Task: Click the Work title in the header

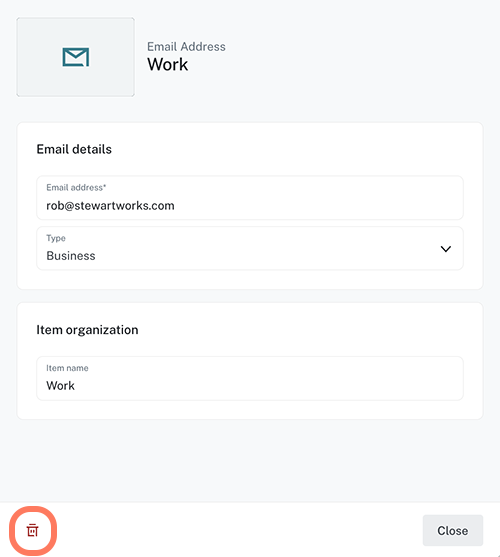Action: point(168,65)
